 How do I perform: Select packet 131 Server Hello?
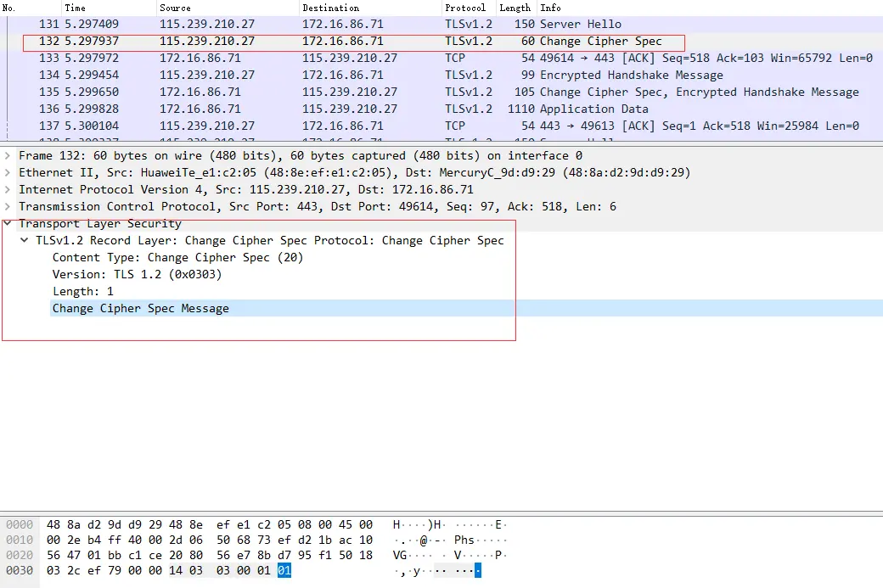[x=441, y=25]
